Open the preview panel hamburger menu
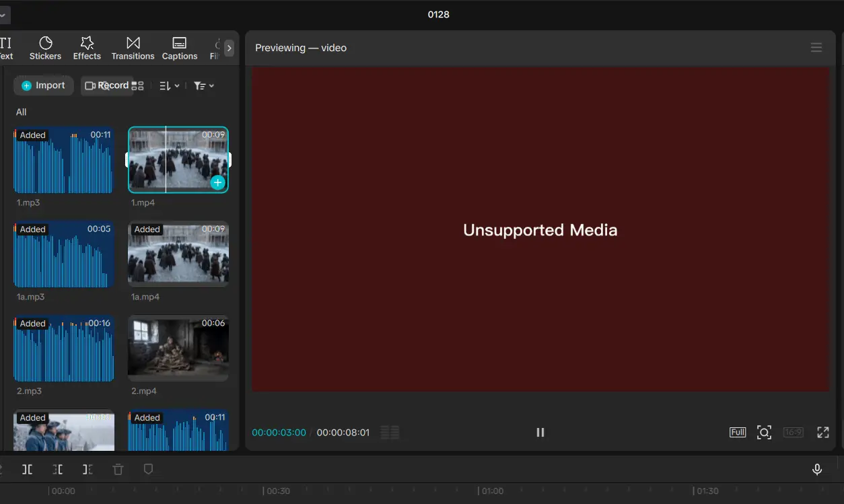Screen dimensions: 844x504 pyautogui.click(x=816, y=48)
